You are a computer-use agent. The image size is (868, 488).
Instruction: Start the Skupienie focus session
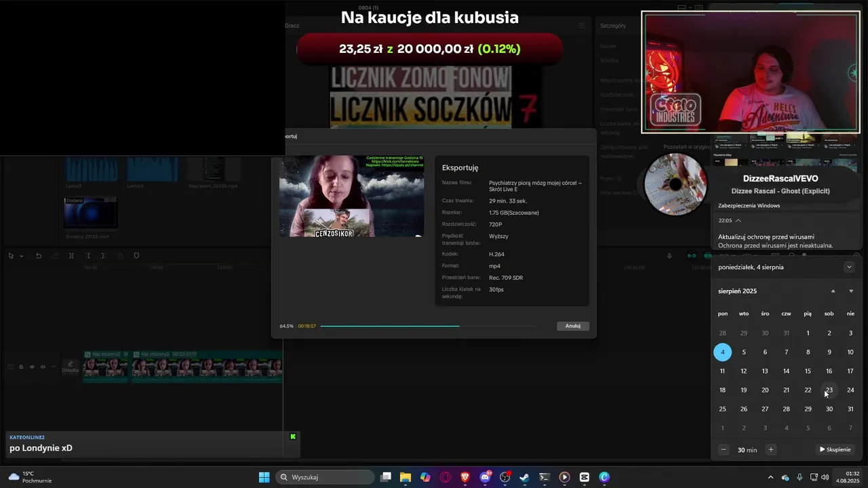(835, 449)
